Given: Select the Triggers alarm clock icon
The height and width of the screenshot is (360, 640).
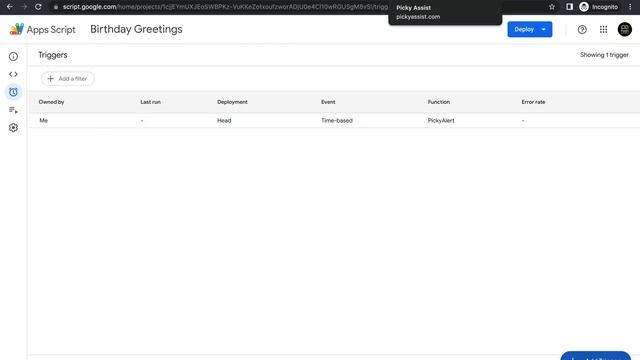Looking at the screenshot, I should pos(13,92).
